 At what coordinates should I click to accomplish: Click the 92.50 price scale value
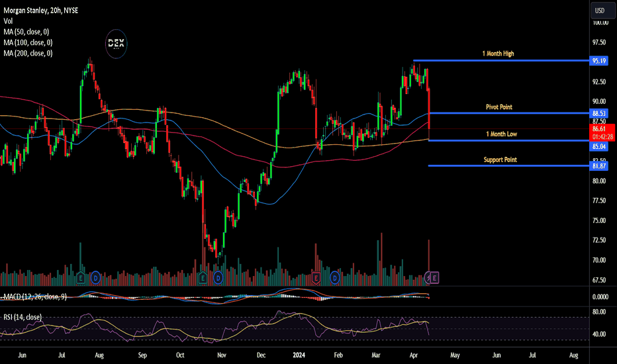point(599,82)
